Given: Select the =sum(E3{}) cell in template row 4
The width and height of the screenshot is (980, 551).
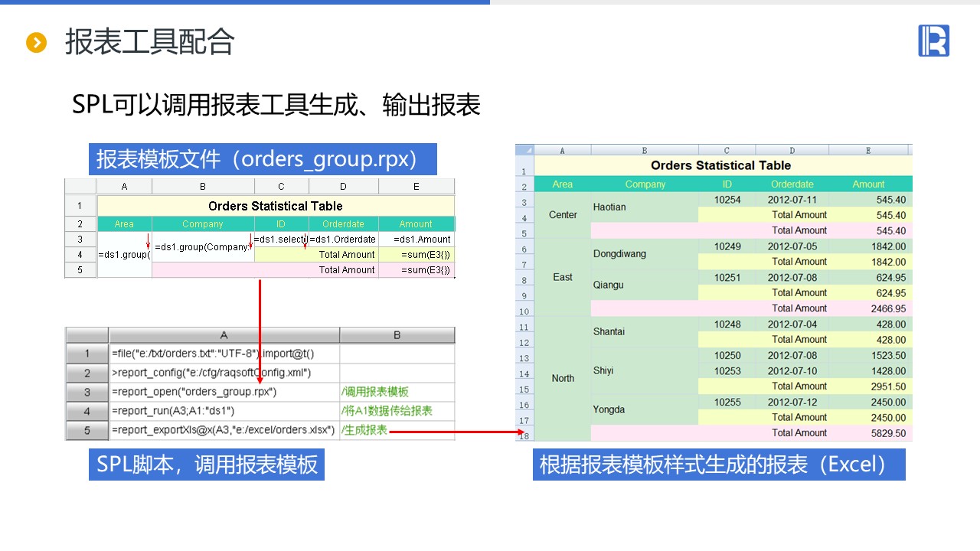Looking at the screenshot, I should click(416, 255).
